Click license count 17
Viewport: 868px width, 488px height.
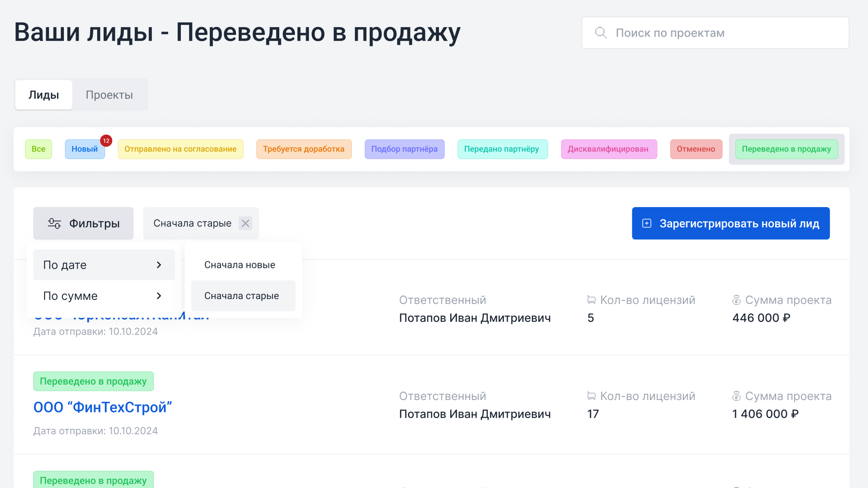click(593, 414)
